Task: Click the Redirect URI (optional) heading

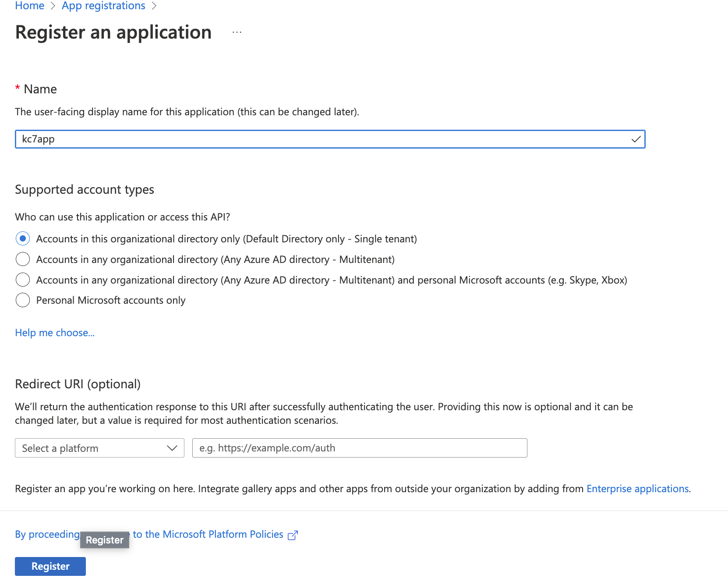Action: click(x=78, y=384)
